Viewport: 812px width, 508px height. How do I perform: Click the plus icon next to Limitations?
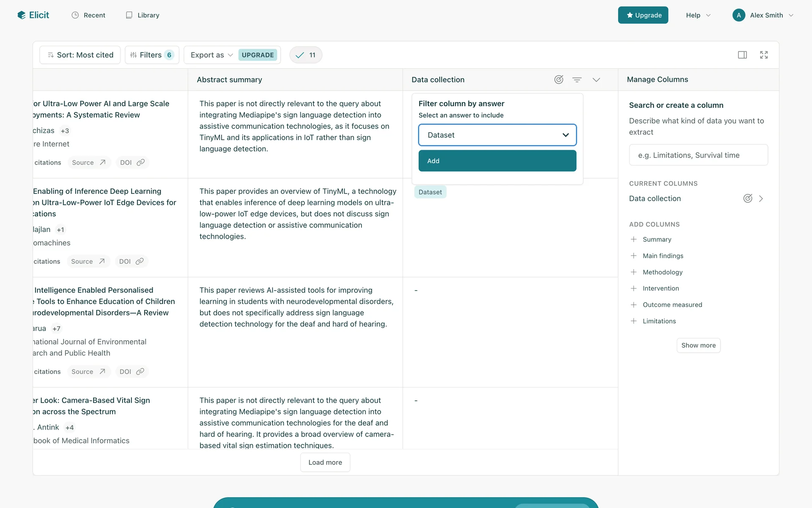click(x=634, y=321)
